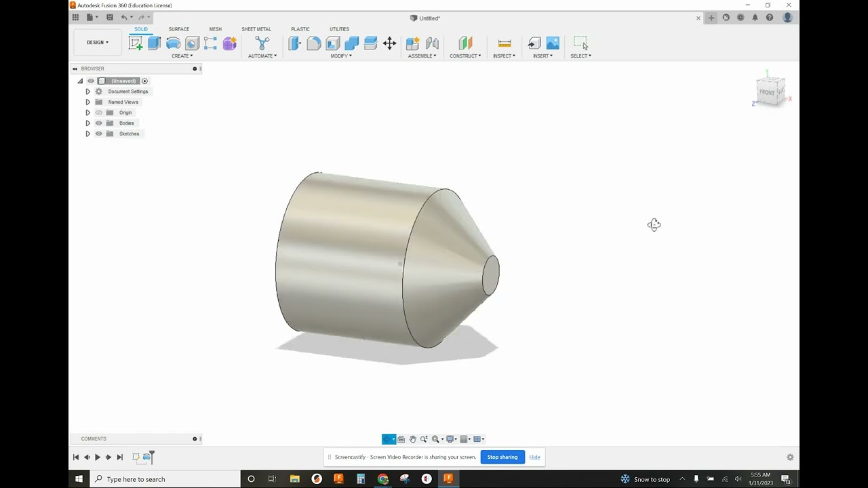Screen dimensions: 868x488
Task: Expand the Bodies node
Action: point(87,123)
